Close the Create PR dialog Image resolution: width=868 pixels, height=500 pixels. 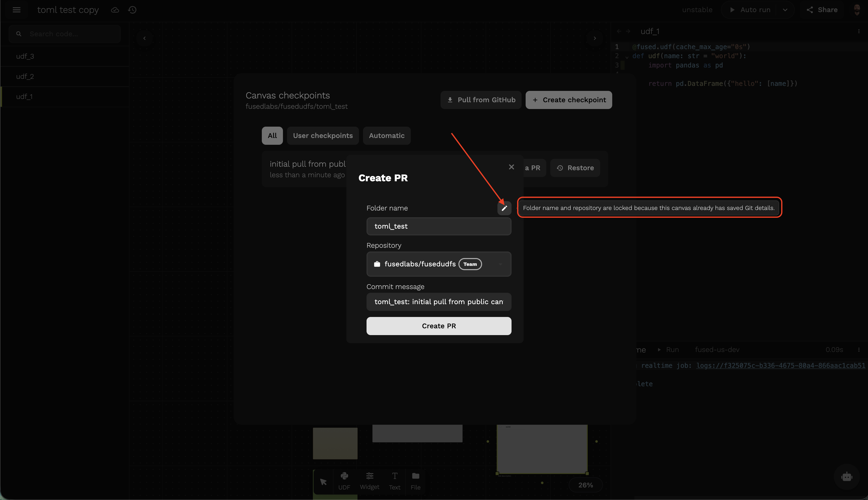point(511,167)
